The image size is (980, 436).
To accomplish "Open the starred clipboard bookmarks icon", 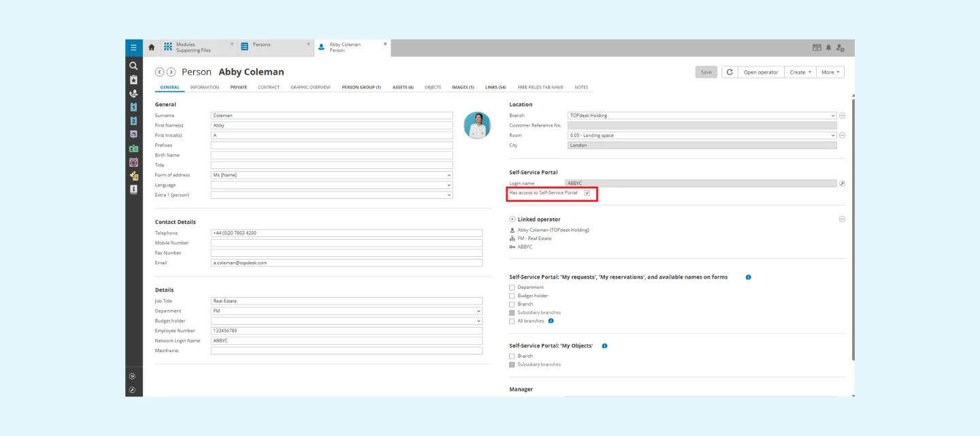I will pos(133,80).
